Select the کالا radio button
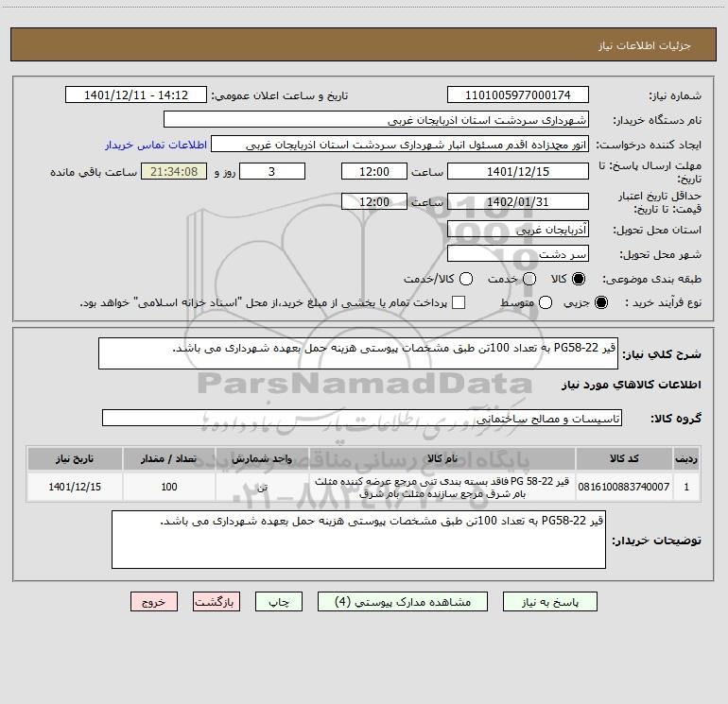This screenshot has height=704, width=728. coord(579,279)
